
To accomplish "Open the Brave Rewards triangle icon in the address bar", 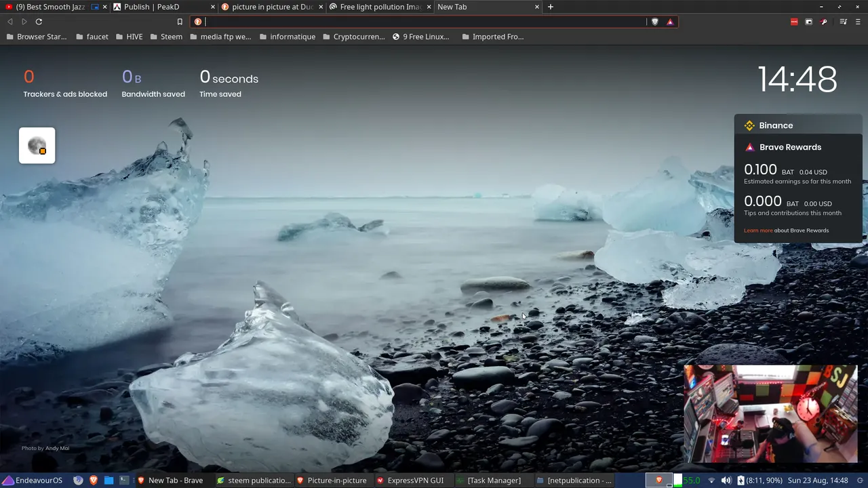I will pos(670,22).
